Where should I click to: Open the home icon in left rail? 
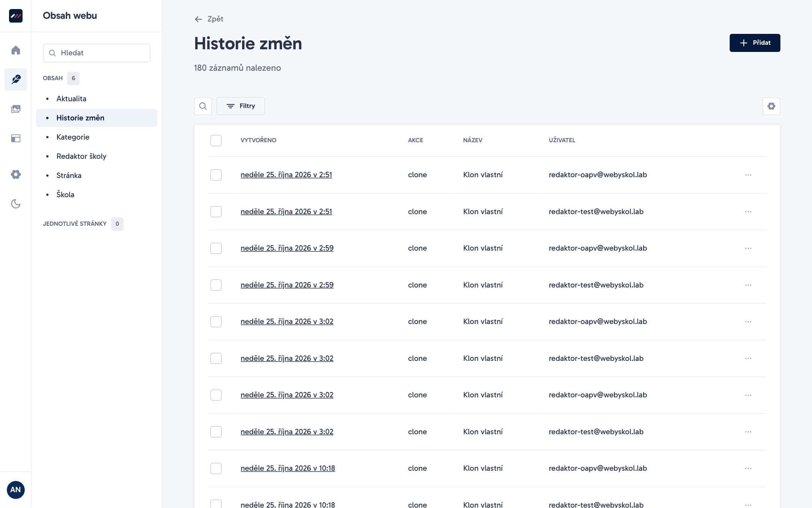click(16, 50)
